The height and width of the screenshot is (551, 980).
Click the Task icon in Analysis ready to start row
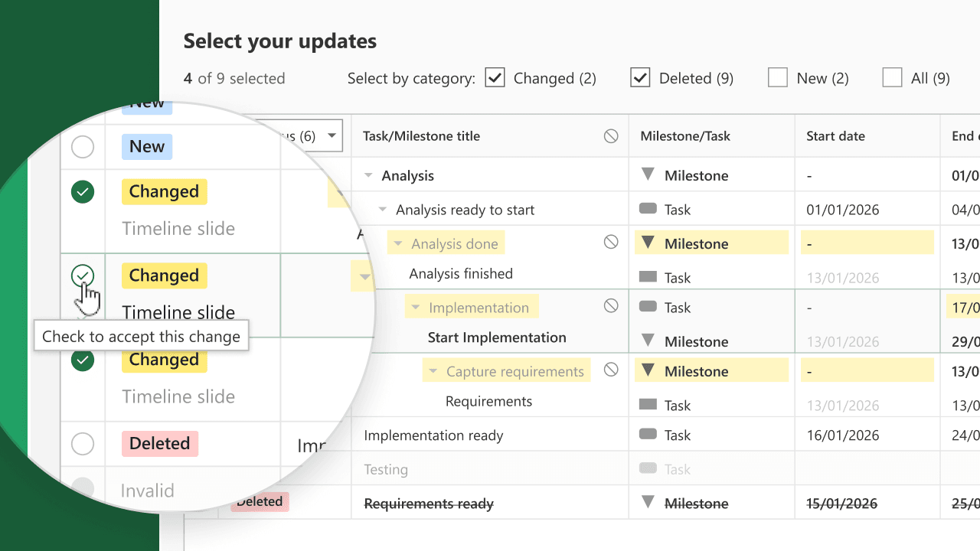click(x=648, y=208)
